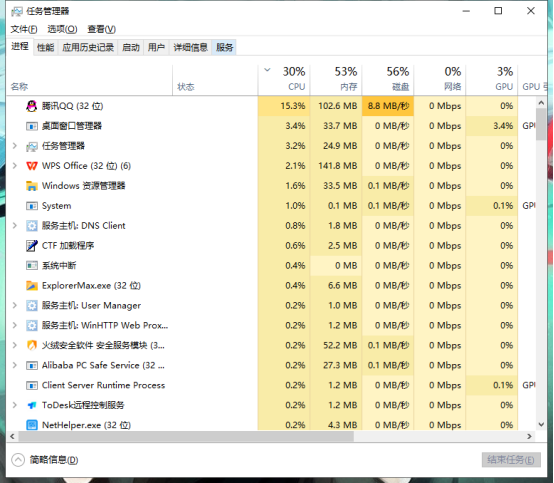Click the 火绒安全软件 shield icon
This screenshot has height=483, width=554.
click(32, 345)
